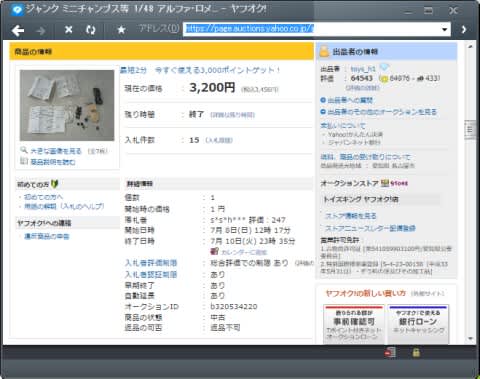Click the seller avatar icon in the header
Viewport: 480px width, 379px height.
[x=324, y=51]
